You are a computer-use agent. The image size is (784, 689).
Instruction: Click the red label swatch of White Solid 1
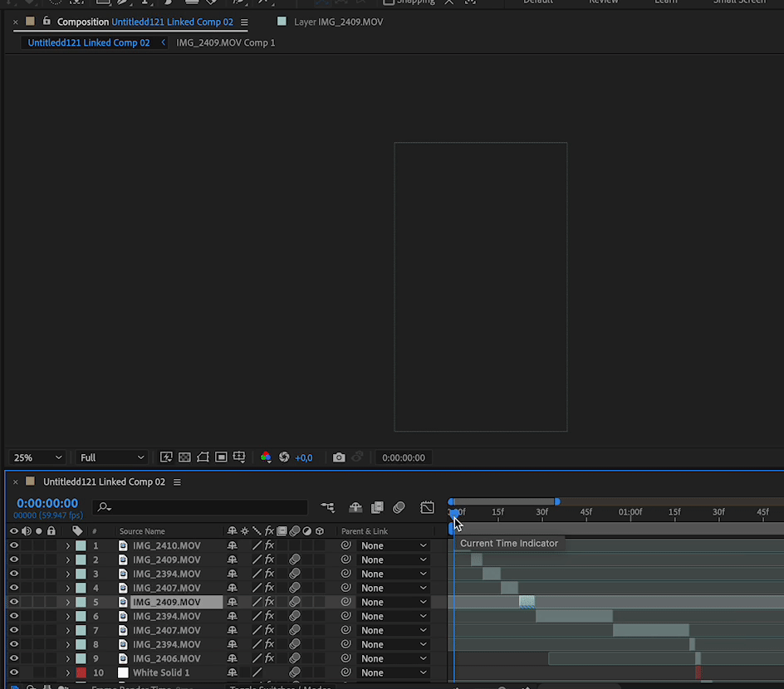click(x=81, y=672)
